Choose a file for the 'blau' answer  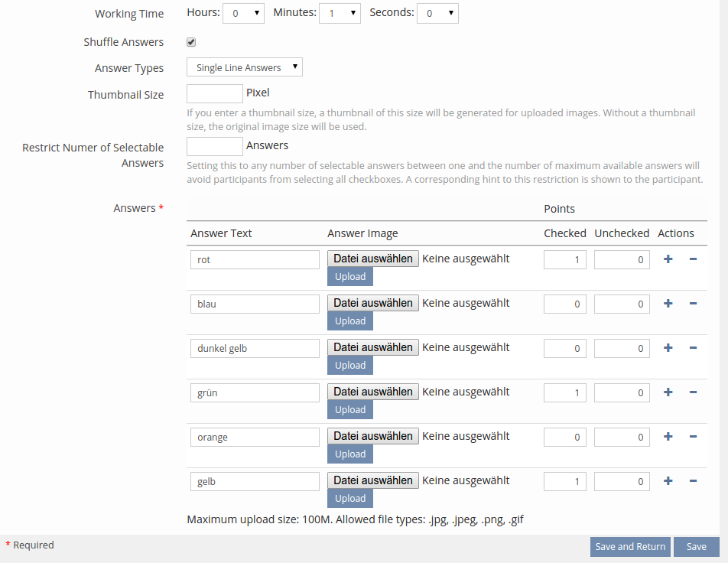point(373,303)
